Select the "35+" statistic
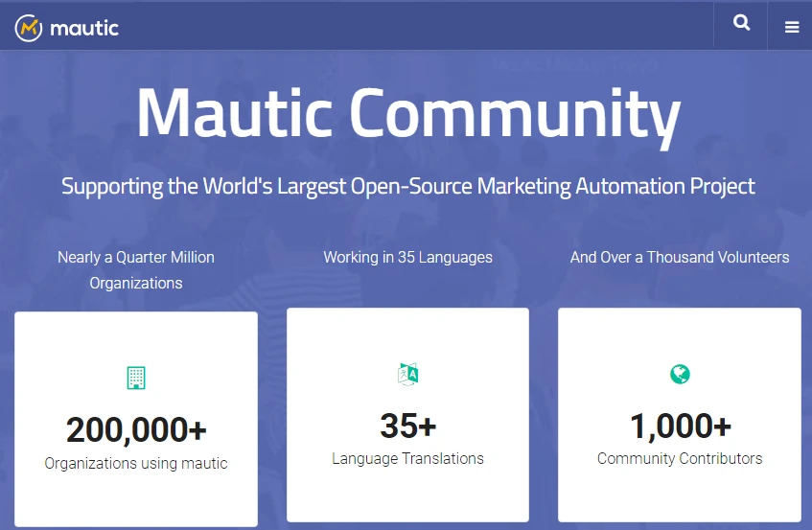The width and height of the screenshot is (812, 530). [x=408, y=426]
